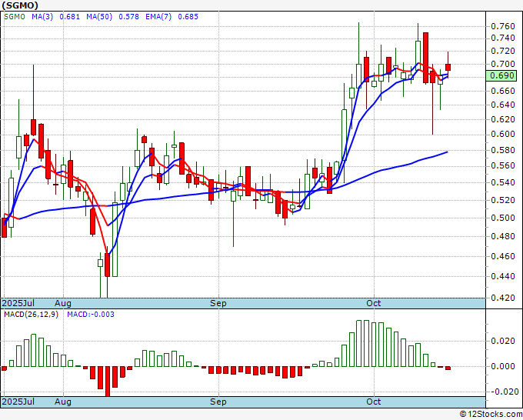Click the 0.700 price axis label

click(503, 64)
